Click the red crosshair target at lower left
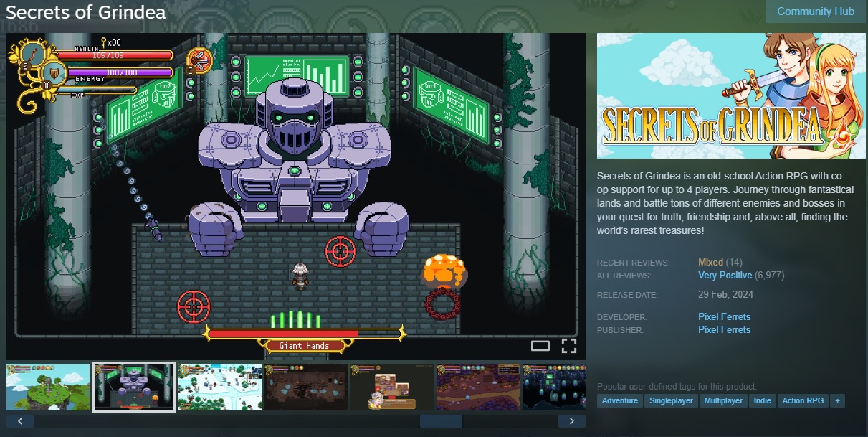Viewport: 868px width, 437px height. click(x=194, y=306)
